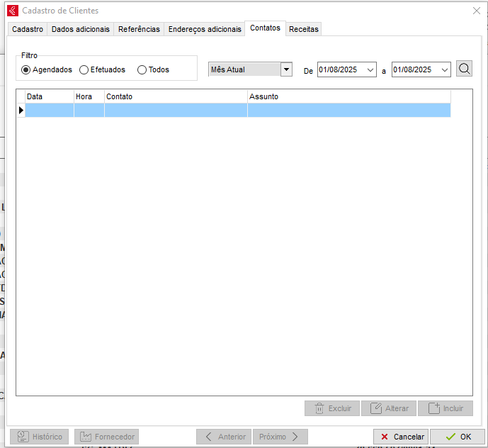
Task: Go to Próximo record
Action: (280, 437)
